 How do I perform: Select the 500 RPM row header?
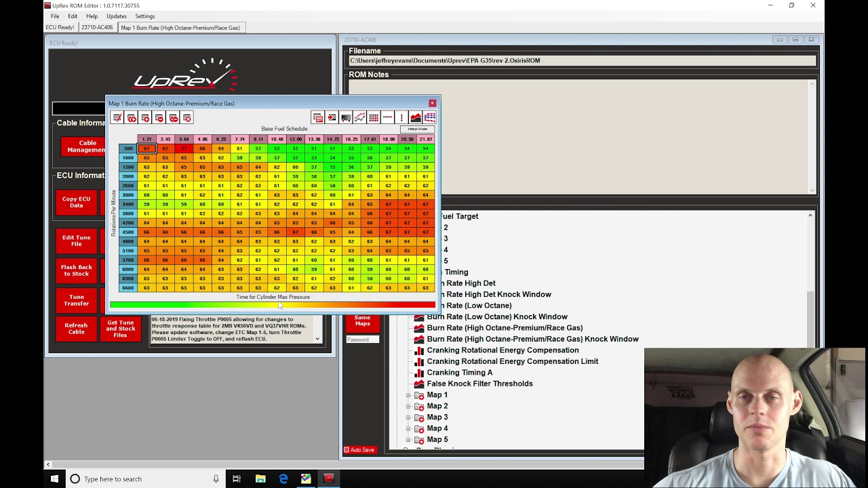coord(128,148)
